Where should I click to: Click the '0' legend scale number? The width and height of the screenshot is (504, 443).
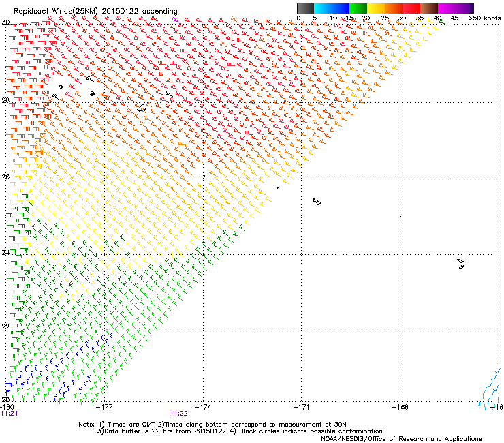click(x=298, y=18)
